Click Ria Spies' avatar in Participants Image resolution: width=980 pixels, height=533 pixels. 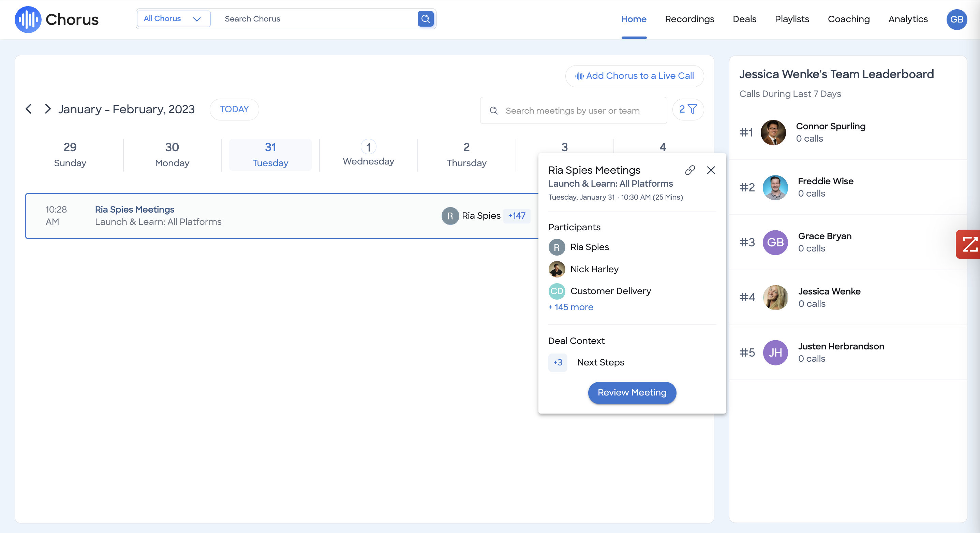coord(556,247)
